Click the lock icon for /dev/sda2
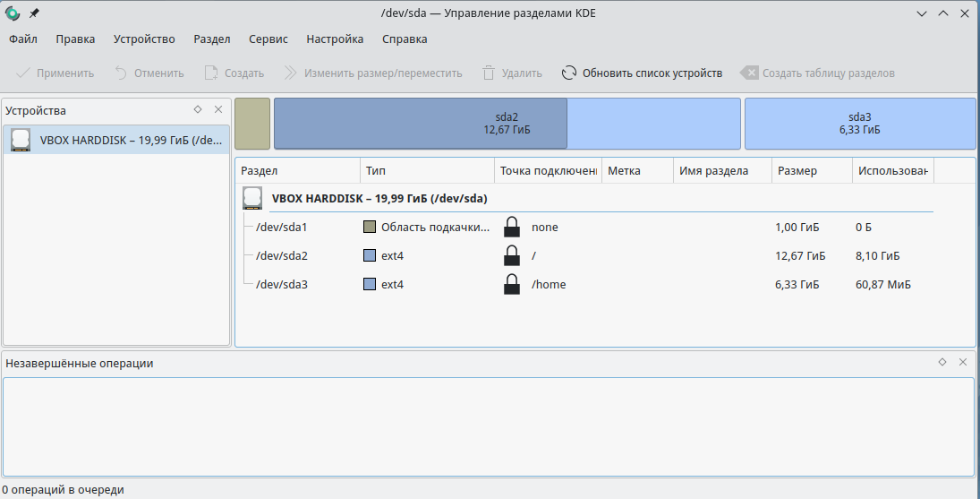Viewport: 980px width, 499px height. coord(511,256)
